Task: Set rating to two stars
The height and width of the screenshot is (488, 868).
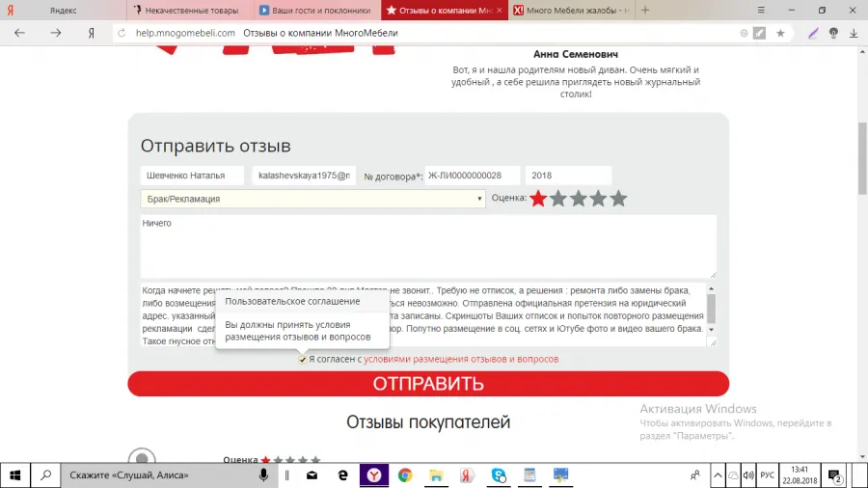Action: pyautogui.click(x=558, y=199)
